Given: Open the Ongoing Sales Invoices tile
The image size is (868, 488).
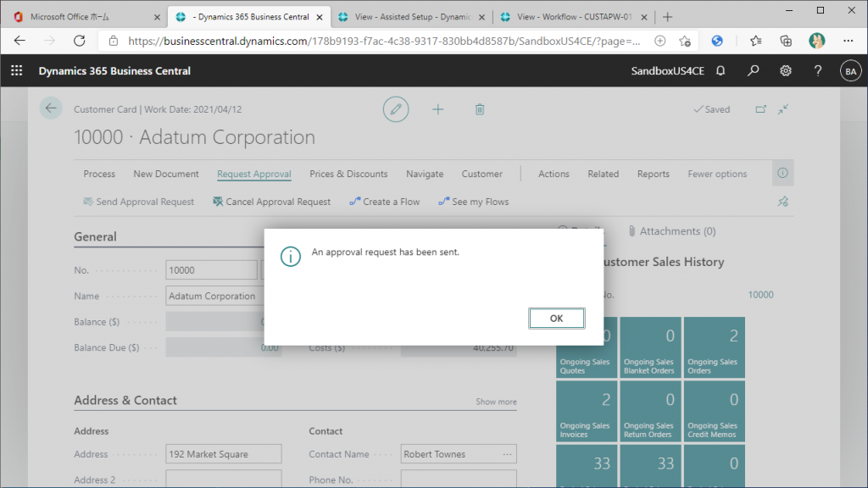Looking at the screenshot, I should coord(587,411).
